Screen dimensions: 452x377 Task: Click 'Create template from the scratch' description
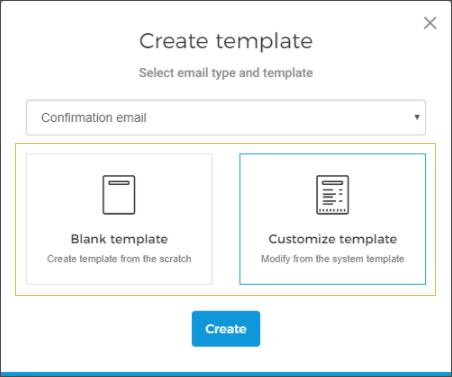pyautogui.click(x=119, y=259)
